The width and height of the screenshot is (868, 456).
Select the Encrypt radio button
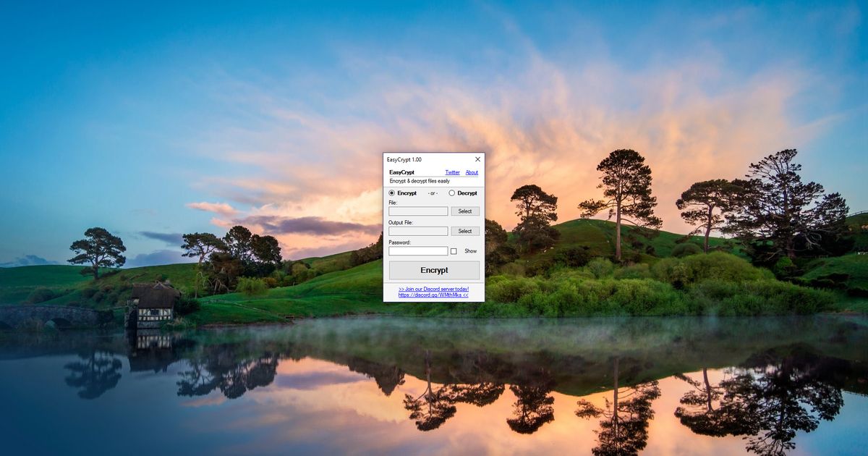tap(392, 193)
